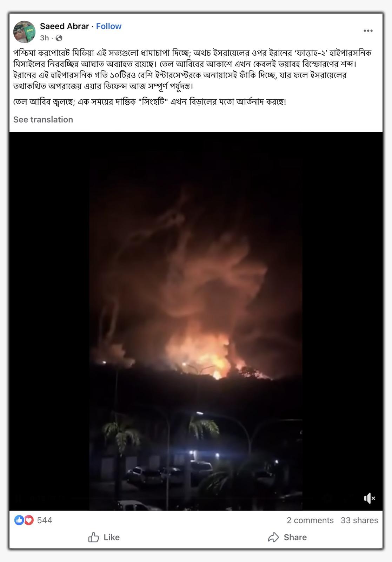Click the thumbs-up Like icon
This screenshot has height=562, width=392.
[x=93, y=537]
